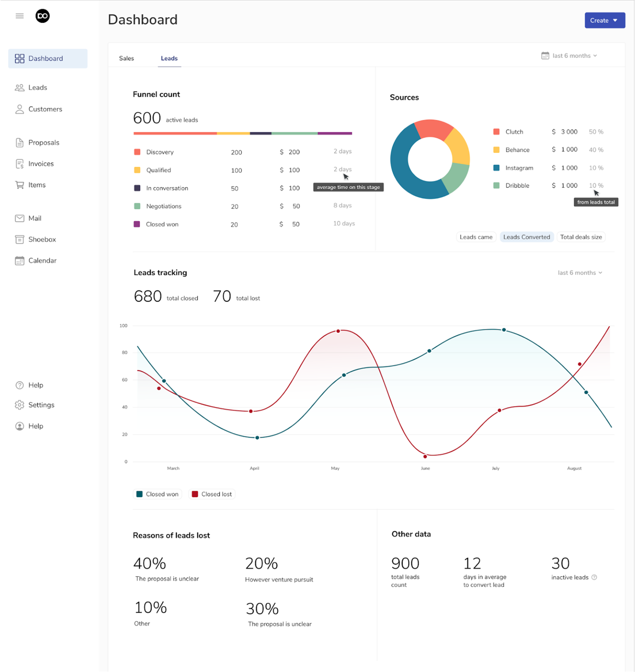Select the Leads Converted filter chip
The image size is (635, 672).
click(527, 237)
